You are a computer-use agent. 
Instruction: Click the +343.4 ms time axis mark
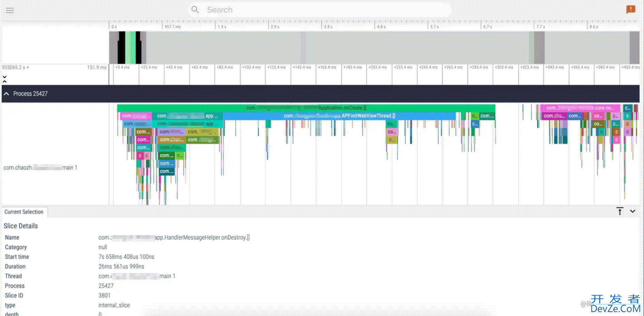(x=554, y=67)
